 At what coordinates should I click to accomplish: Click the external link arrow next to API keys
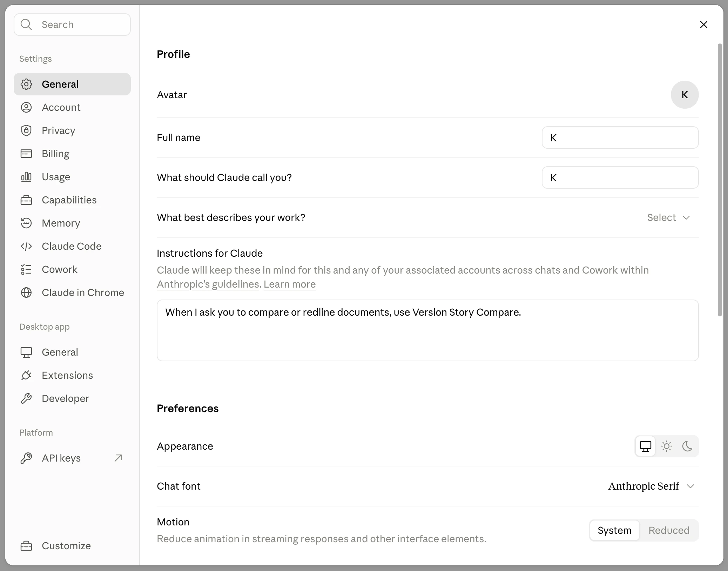pyautogui.click(x=118, y=458)
